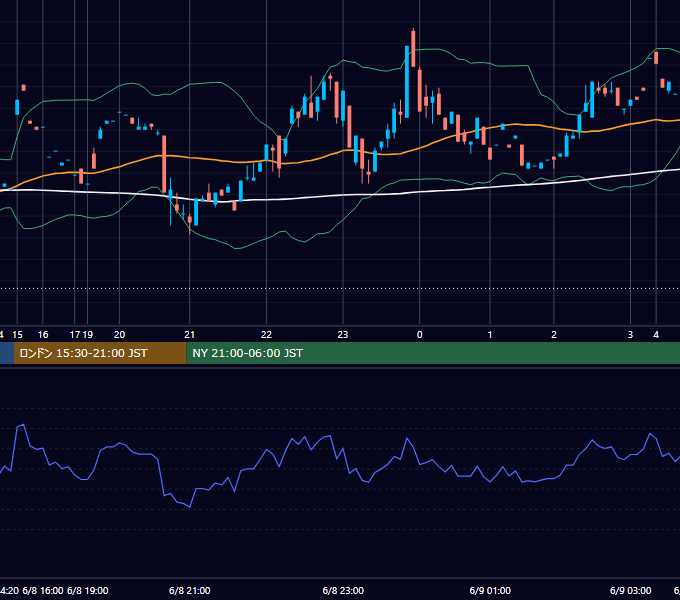The image size is (680, 600).
Task: Select the 6/9 01:00 date label
Action: click(490, 590)
